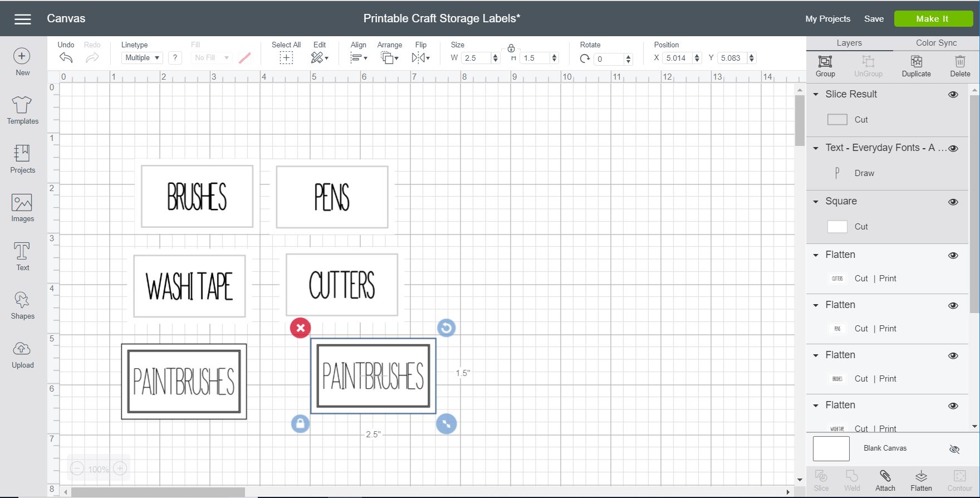
Task: Undo the last action
Action: tap(66, 57)
